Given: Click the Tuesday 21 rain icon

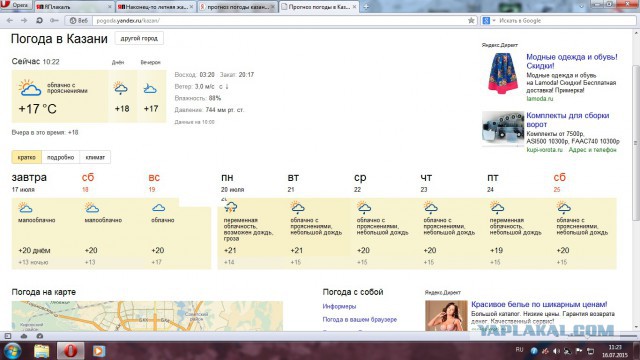Looking at the screenshot, I should [298, 207].
